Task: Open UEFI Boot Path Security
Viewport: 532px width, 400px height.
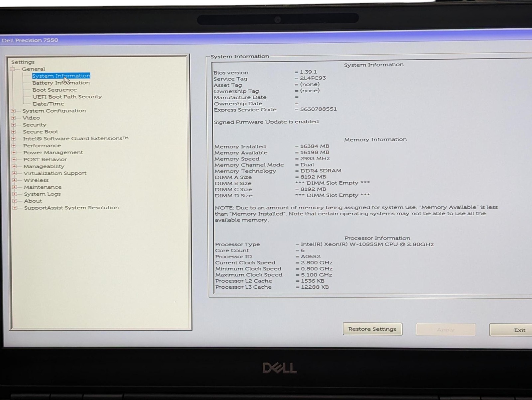Action: (x=67, y=97)
